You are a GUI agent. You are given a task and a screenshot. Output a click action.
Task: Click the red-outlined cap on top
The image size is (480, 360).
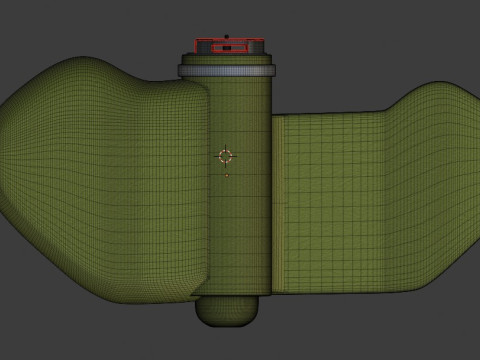pyautogui.click(x=230, y=46)
